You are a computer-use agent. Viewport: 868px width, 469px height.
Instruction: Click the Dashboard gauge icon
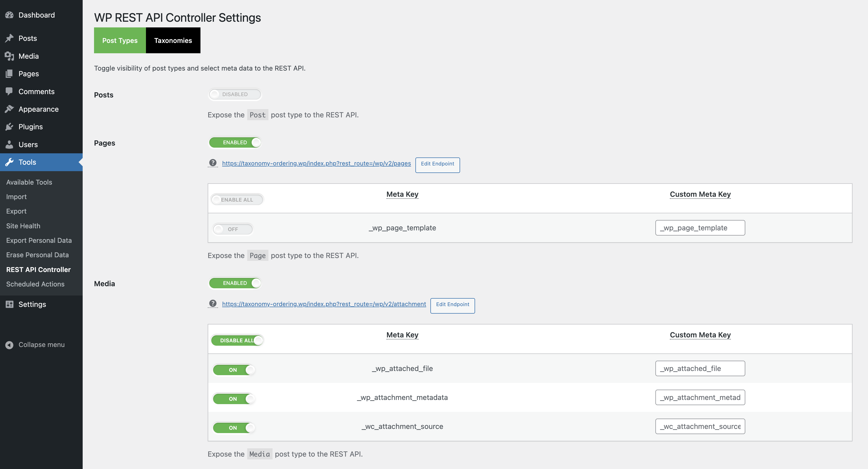pyautogui.click(x=10, y=15)
